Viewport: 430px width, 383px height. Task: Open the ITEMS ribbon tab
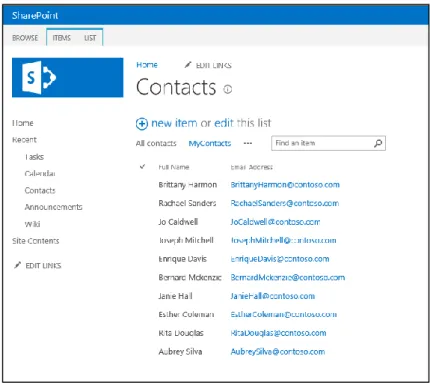62,38
